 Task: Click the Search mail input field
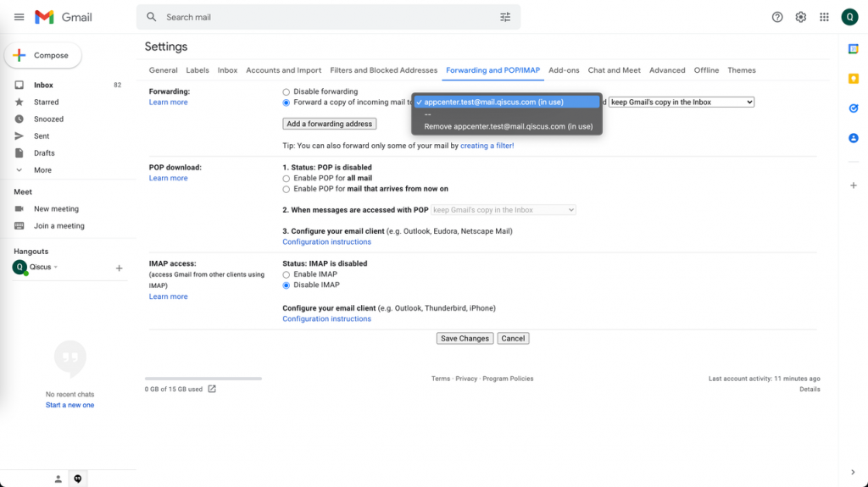tap(330, 17)
